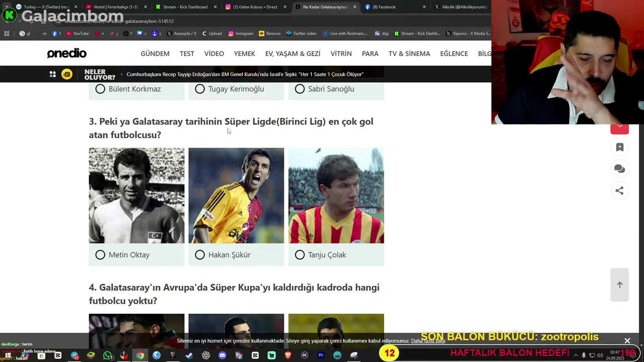The height and width of the screenshot is (362, 644).
Task: Open TV & SİNEMA category
Action: tap(409, 54)
